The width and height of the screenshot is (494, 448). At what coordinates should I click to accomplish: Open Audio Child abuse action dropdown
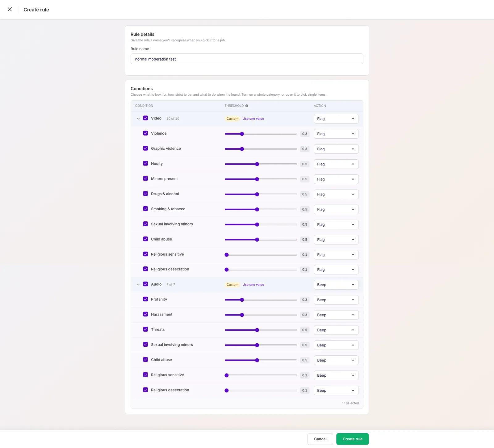click(336, 361)
